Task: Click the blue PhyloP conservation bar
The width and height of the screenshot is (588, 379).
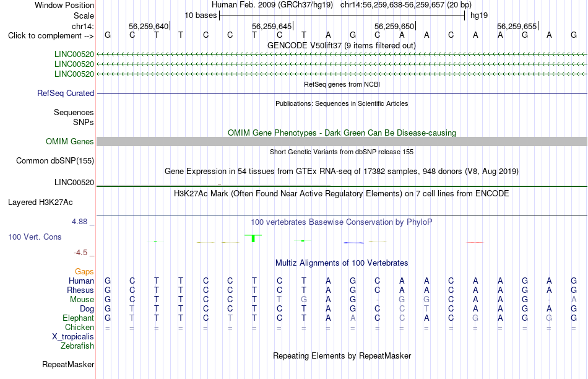Action: click(353, 243)
